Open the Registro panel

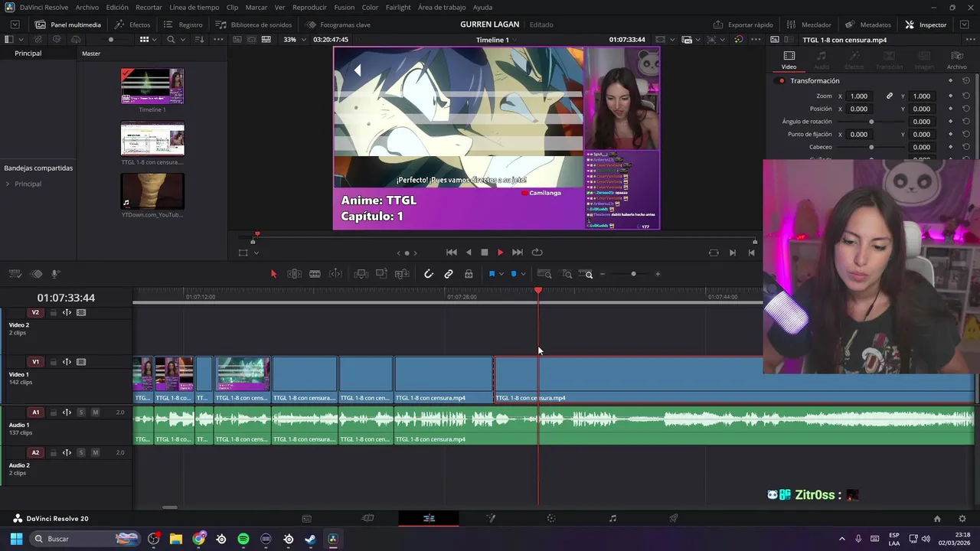point(183,24)
